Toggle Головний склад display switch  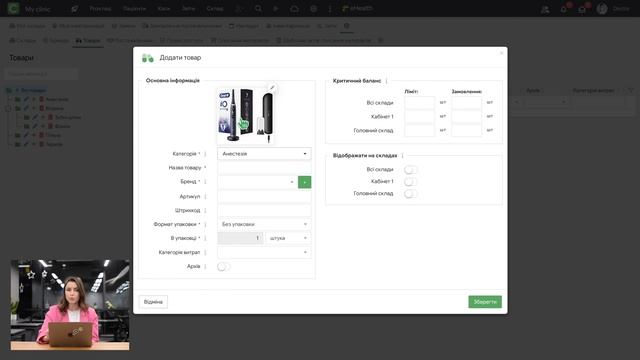point(410,193)
